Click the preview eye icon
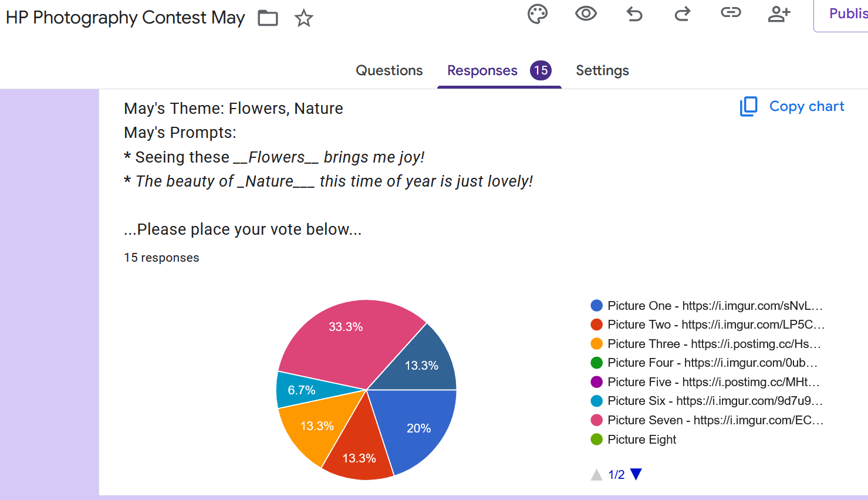Screen dimensions: 868x500 click(586, 13)
